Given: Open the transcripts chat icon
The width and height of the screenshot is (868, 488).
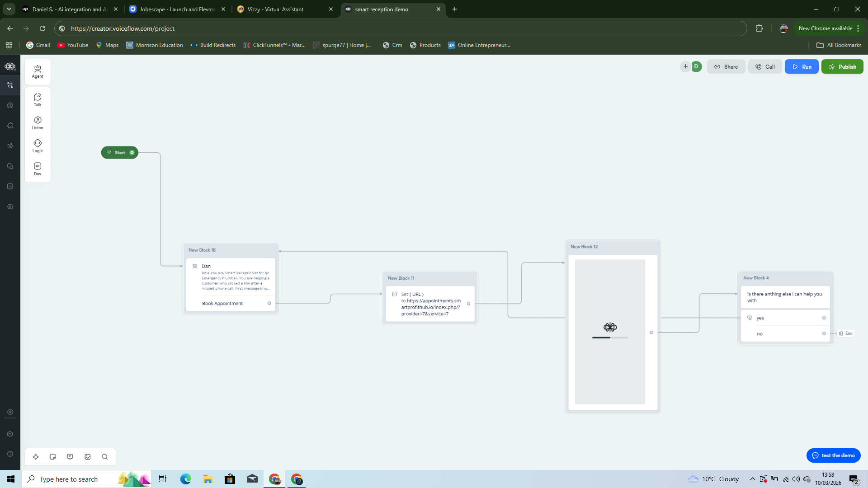Looking at the screenshot, I should pyautogui.click(x=10, y=166).
